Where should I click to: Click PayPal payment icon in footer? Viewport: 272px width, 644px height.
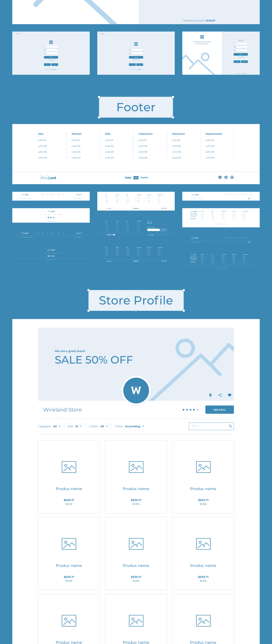click(145, 177)
